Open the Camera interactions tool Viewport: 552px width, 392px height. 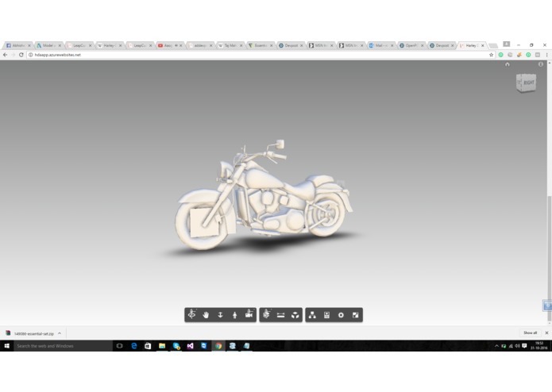coord(249,315)
